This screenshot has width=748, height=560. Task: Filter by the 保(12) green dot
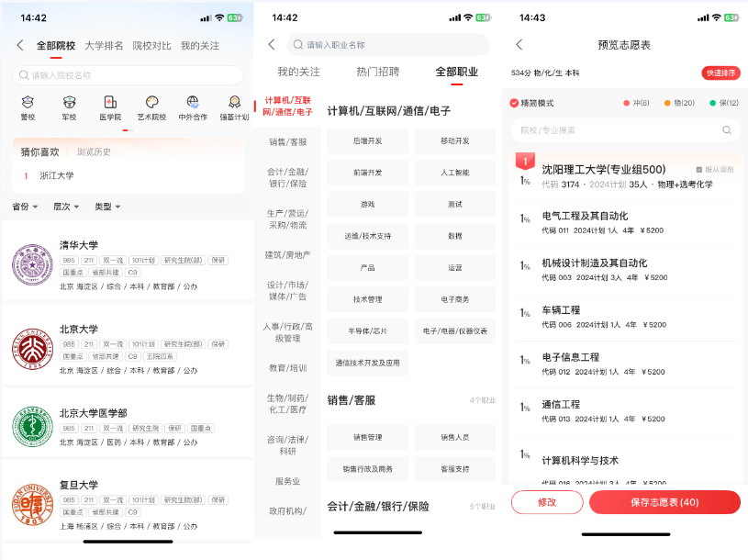713,103
